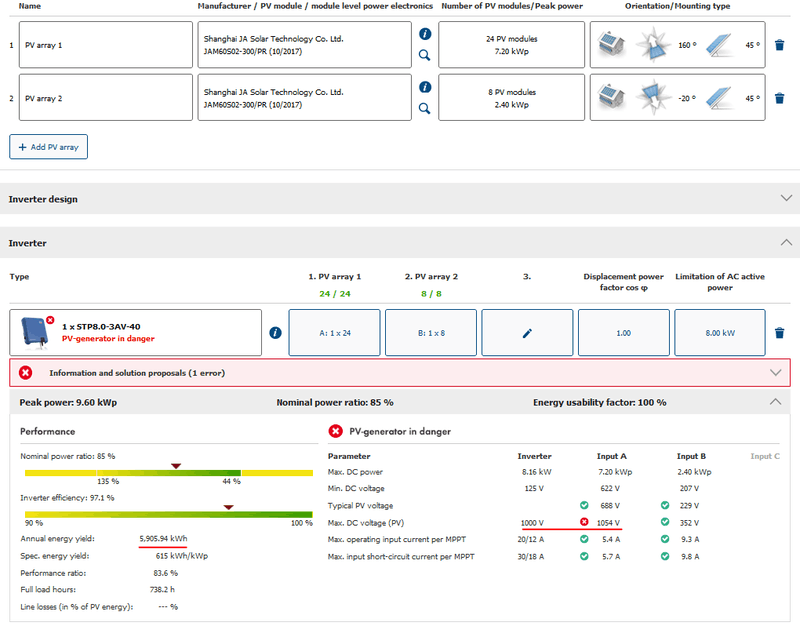This screenshot has height=626, width=800.
Task: Click the Add PV array button
Action: coord(49,147)
